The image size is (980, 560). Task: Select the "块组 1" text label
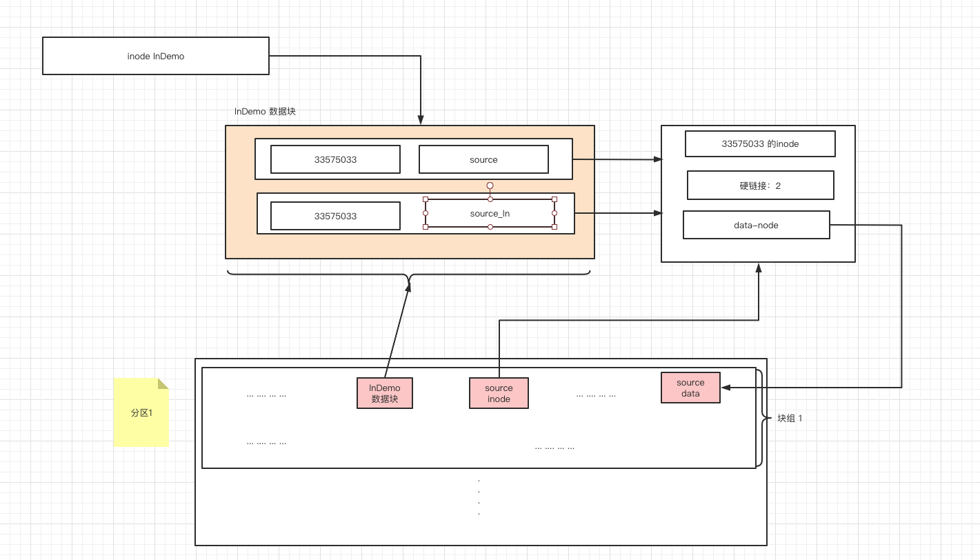click(790, 418)
